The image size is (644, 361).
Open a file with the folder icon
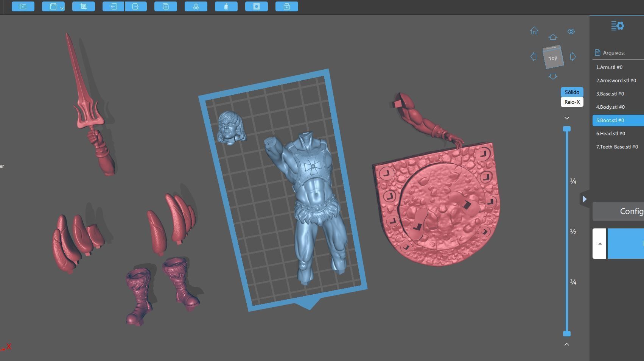click(23, 6)
